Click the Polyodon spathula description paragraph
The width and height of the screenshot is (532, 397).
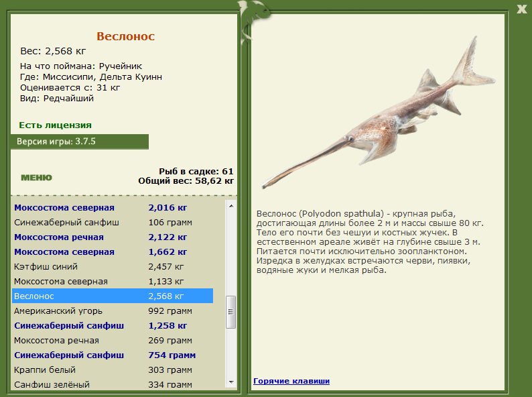pyautogui.click(x=370, y=242)
